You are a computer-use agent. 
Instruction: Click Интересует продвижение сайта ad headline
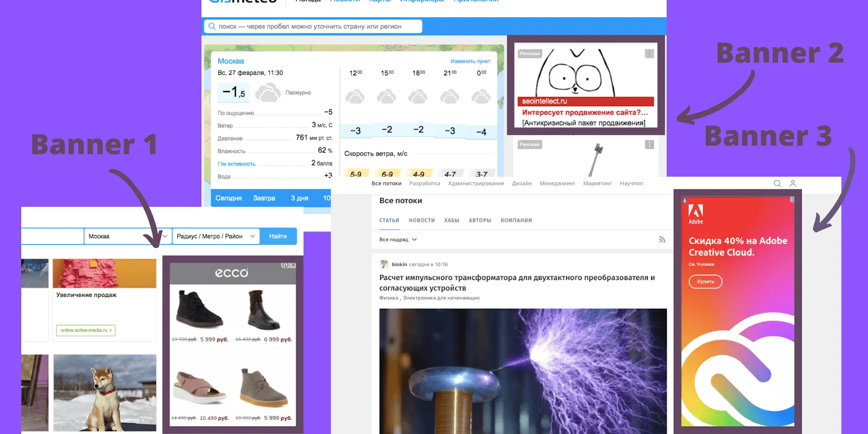[x=585, y=112]
